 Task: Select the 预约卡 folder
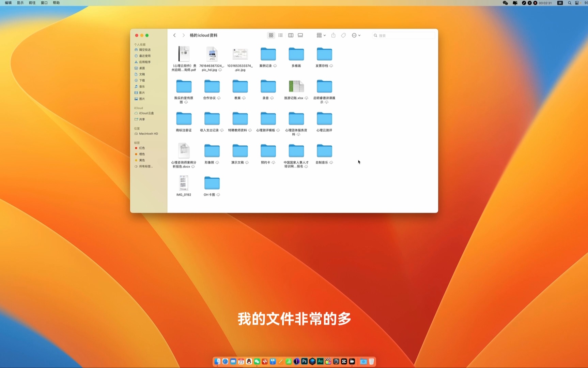[x=268, y=151]
